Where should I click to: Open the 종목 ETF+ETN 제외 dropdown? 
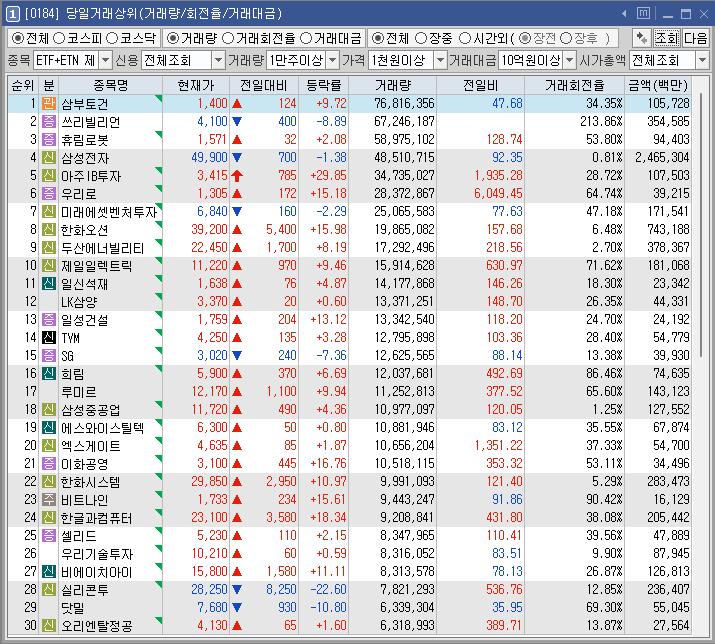105,60
